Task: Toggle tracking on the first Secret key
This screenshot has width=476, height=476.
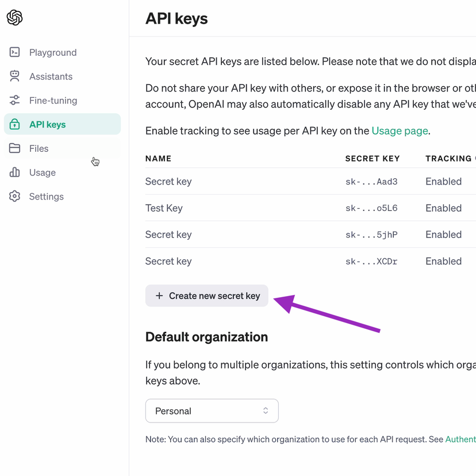Action: pos(443,181)
